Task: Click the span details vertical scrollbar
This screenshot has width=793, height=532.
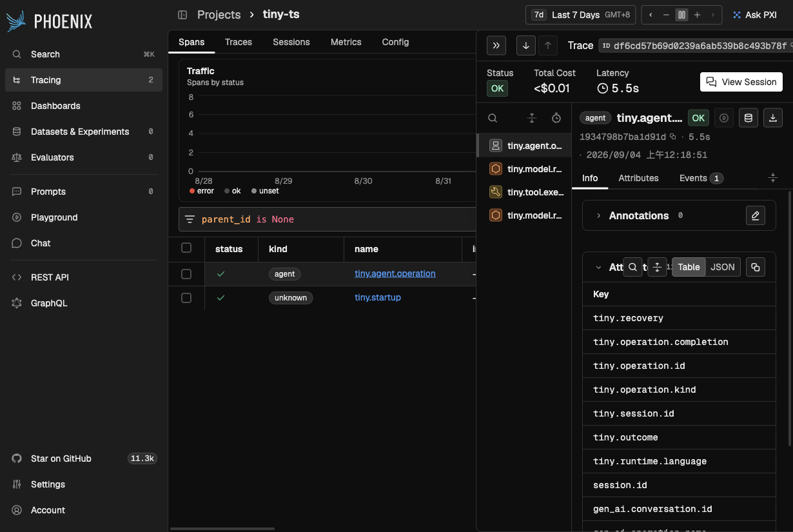Action: point(790,318)
